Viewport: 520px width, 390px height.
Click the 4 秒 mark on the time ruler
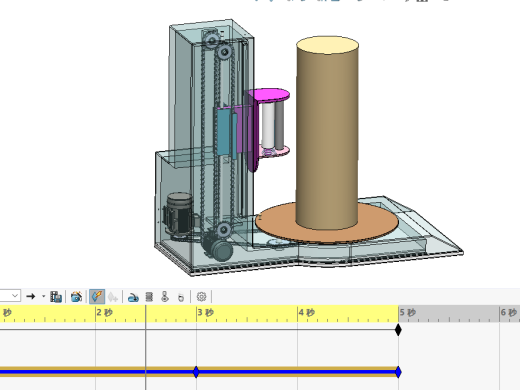pos(307,313)
